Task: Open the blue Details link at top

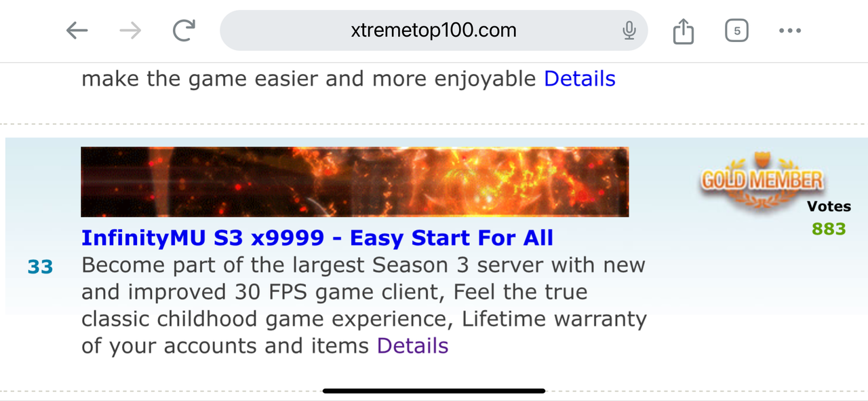Action: 580,79
